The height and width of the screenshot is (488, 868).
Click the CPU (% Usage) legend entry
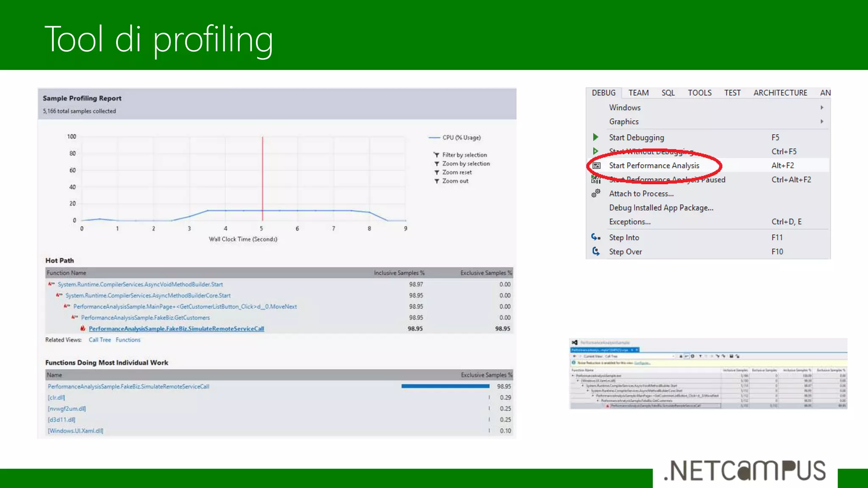455,138
